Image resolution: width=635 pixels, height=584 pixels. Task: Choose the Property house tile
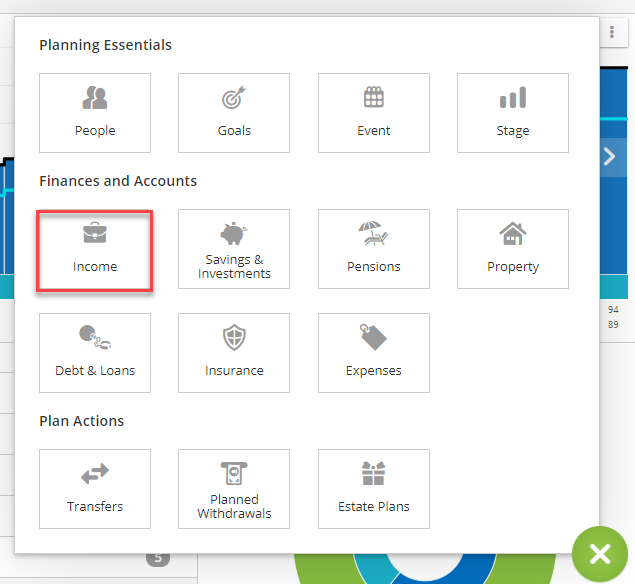513,249
